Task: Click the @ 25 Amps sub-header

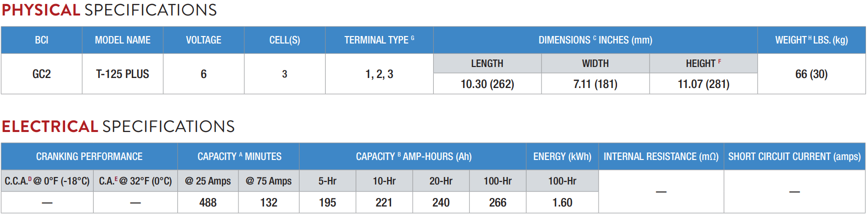Action: pyautogui.click(x=208, y=181)
